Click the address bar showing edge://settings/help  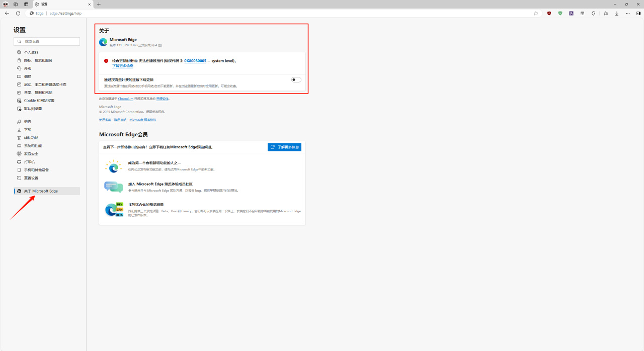click(282, 13)
